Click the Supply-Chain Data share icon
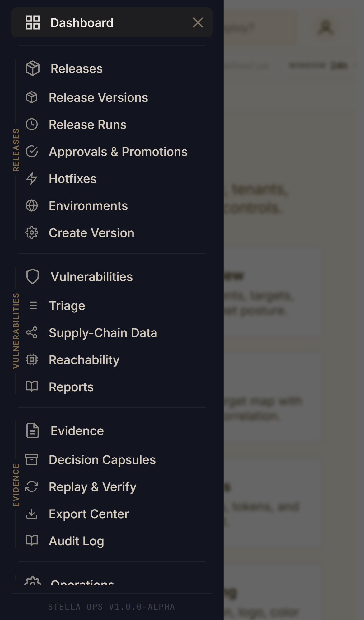Viewport: 364px width, 620px height. (32, 333)
